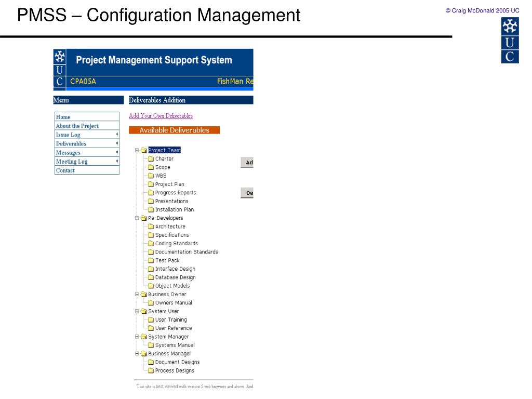The width and height of the screenshot is (532, 399).
Task: Click the Progress Reports folder icon
Action: click(x=151, y=192)
